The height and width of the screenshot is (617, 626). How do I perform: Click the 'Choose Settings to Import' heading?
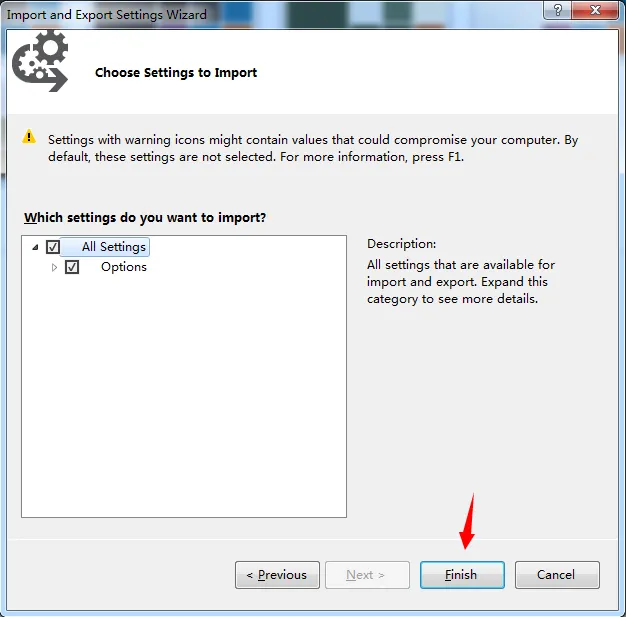(x=176, y=73)
